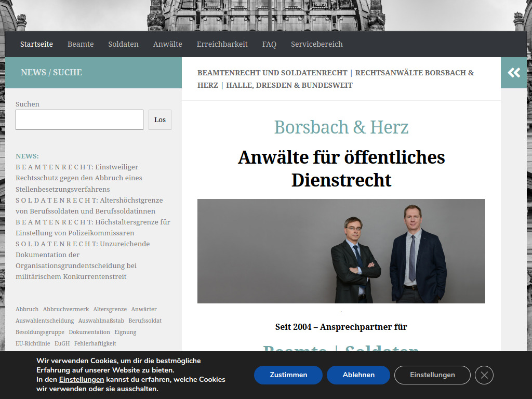Open cookie Einstellungen button
Viewport: 532px width, 399px height.
pos(432,375)
